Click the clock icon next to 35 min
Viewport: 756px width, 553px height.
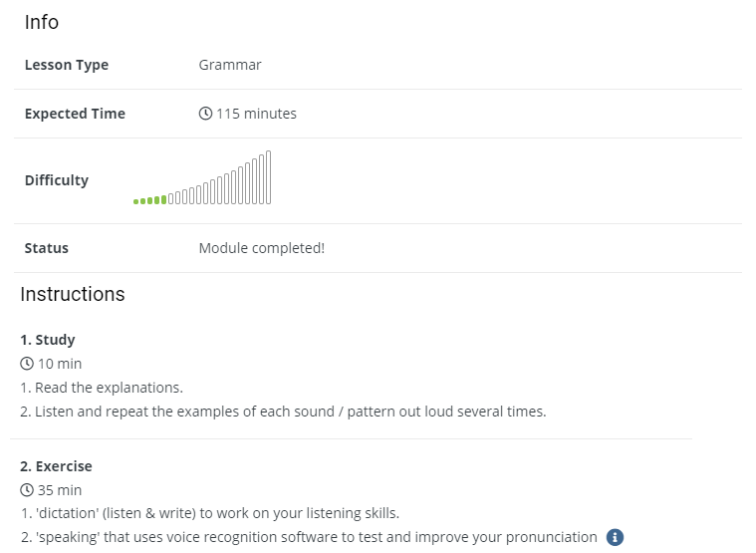pos(27,490)
